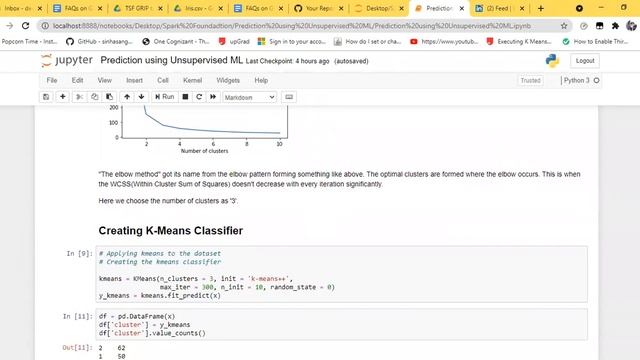Screen dimensions: 640x360
Task: Open the YouTube https bookmark
Action: [444, 41]
